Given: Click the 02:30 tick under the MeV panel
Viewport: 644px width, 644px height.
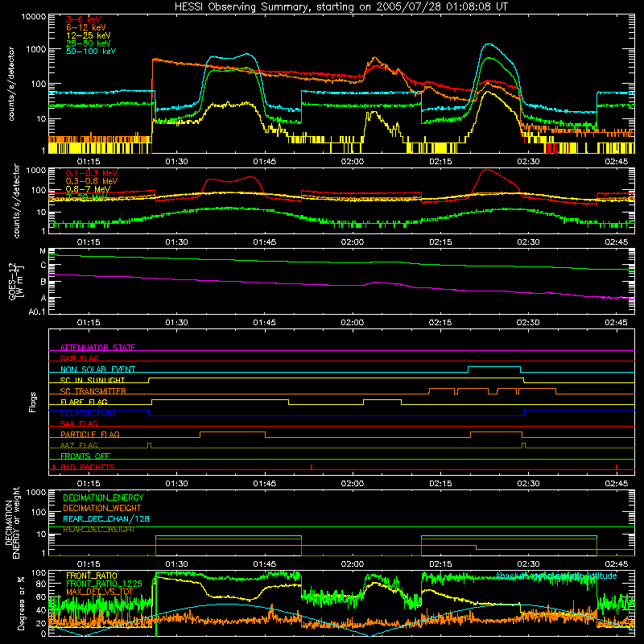Looking at the screenshot, I should click(x=528, y=242).
